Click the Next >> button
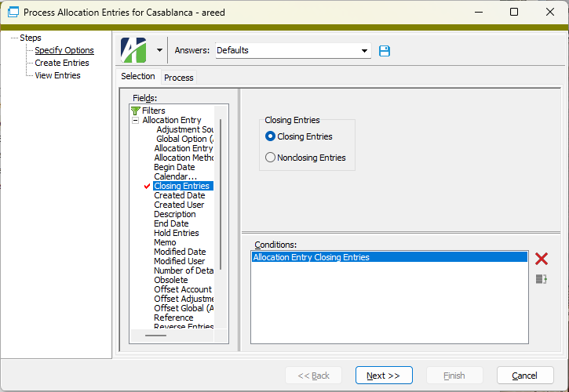569x392 pixels. coord(384,376)
